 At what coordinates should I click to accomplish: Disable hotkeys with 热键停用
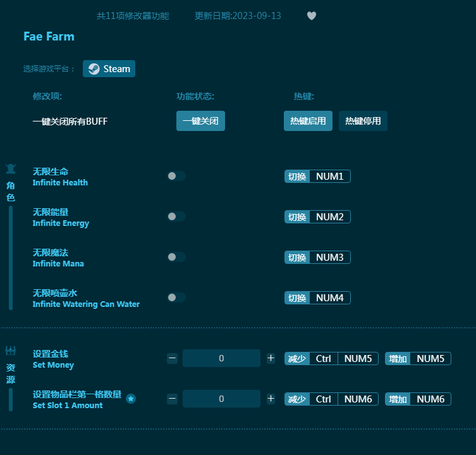coord(363,121)
